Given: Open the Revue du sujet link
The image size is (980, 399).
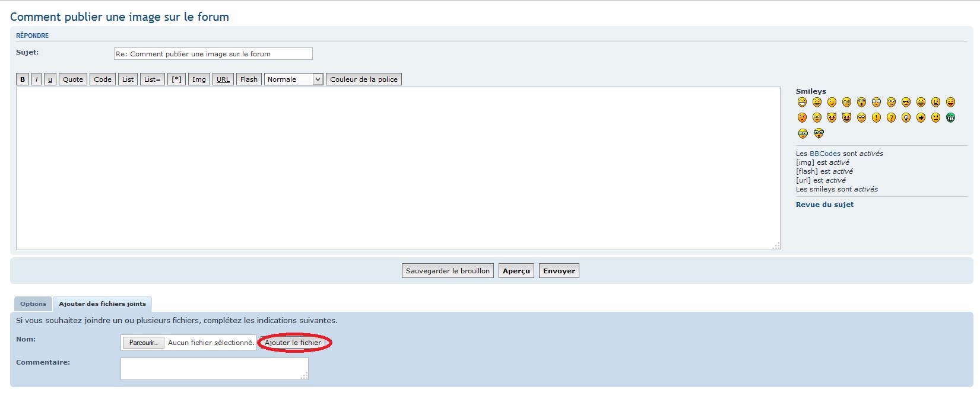Looking at the screenshot, I should 824,205.
